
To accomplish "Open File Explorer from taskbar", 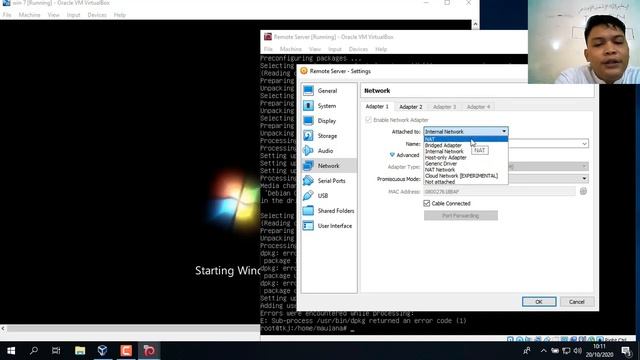I will (80, 351).
